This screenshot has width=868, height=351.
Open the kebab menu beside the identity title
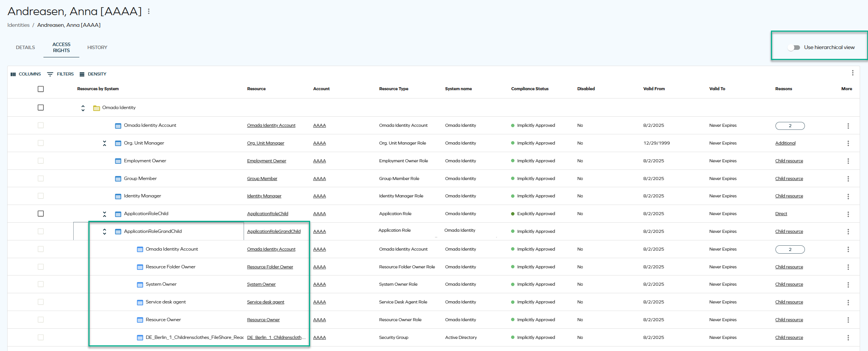point(149,11)
